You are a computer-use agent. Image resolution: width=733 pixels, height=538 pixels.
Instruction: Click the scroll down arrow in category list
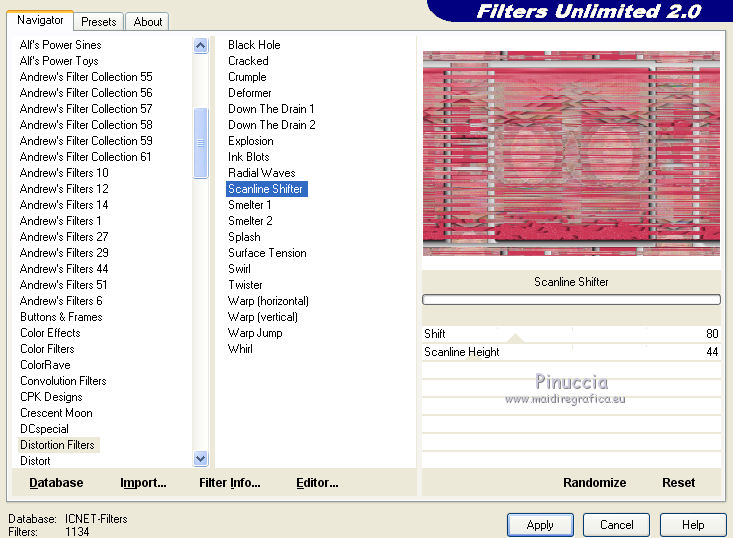click(x=201, y=459)
